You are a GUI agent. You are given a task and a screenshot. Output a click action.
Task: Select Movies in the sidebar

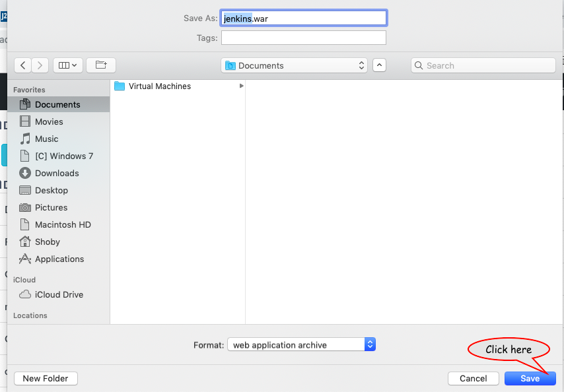pos(59,122)
